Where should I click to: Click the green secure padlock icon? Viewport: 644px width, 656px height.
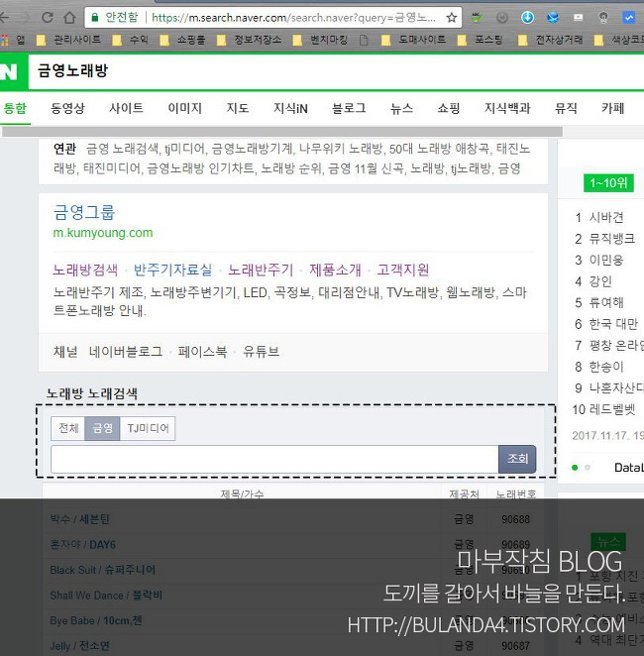[x=95, y=17]
